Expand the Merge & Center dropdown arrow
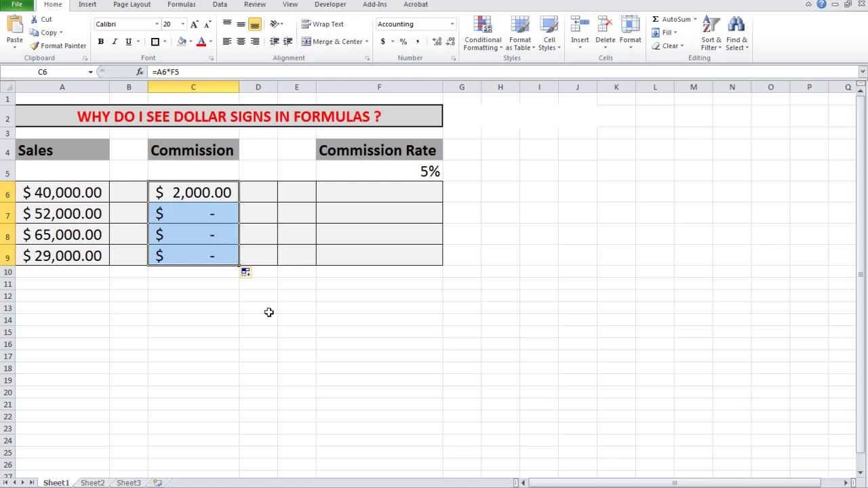This screenshot has width=868, height=488. [367, 41]
